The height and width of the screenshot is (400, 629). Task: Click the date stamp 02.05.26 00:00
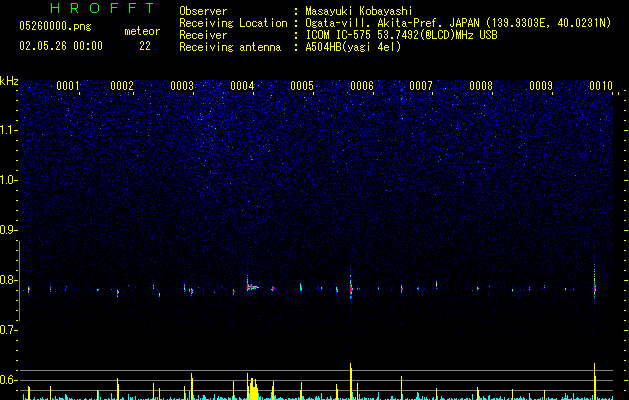61,46
